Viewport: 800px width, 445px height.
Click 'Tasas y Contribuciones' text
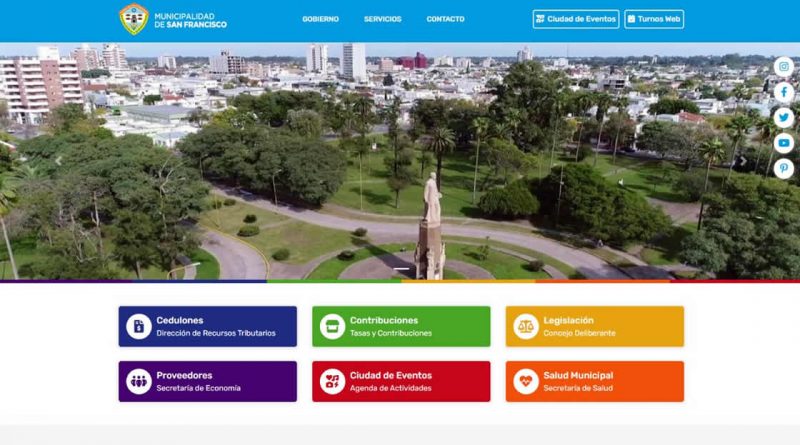[x=391, y=333]
